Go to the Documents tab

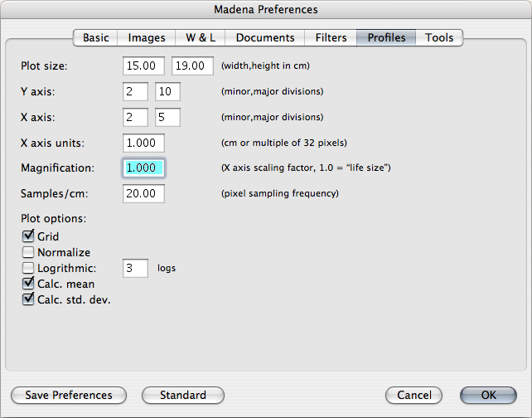(265, 37)
